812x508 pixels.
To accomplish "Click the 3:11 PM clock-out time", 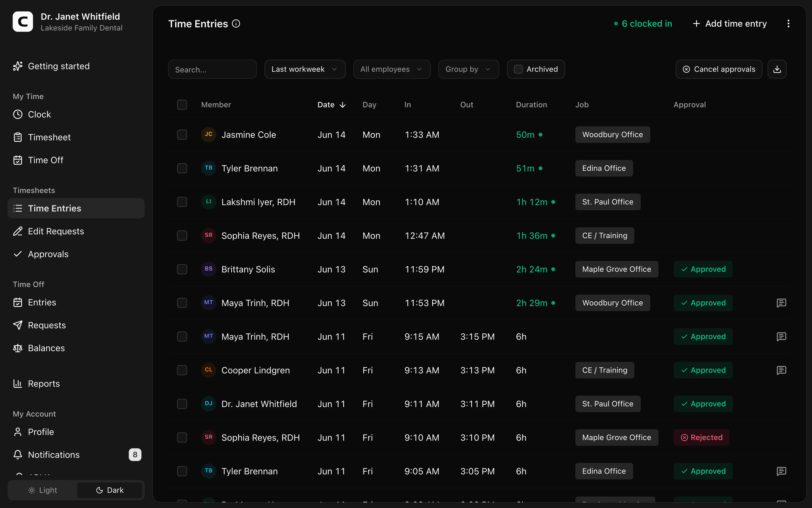I will point(478,404).
